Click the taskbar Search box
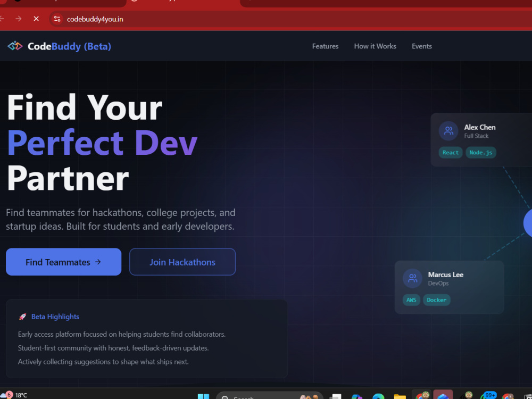The image size is (532, 399). (270, 396)
